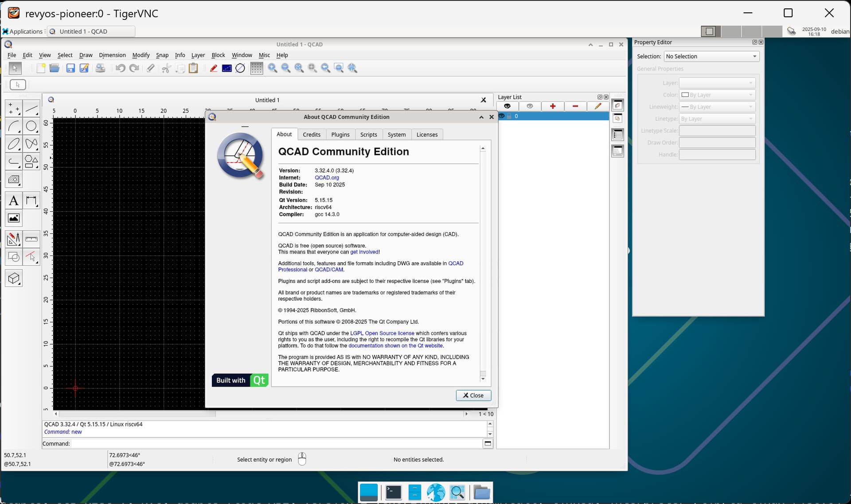
Task: Select the Text tool icon
Action: point(14,201)
